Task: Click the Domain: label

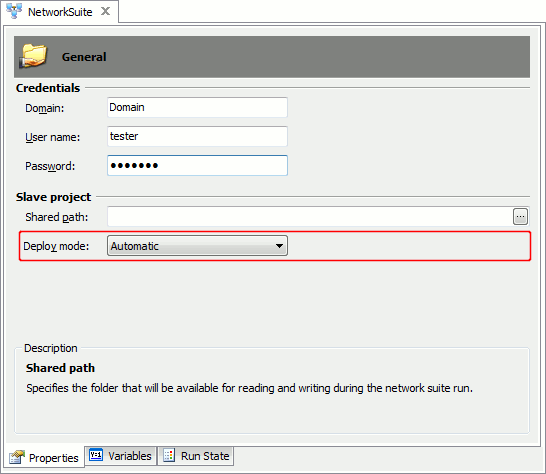Action: tap(45, 108)
